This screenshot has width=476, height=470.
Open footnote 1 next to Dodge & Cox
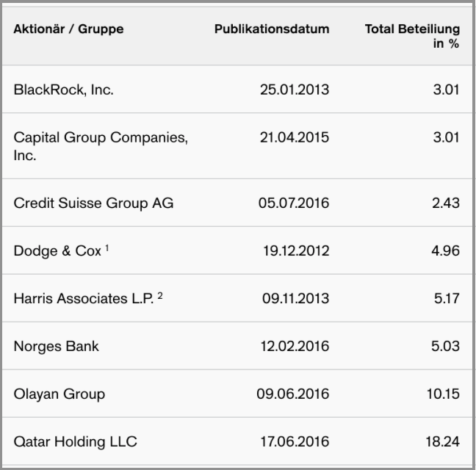point(107,248)
